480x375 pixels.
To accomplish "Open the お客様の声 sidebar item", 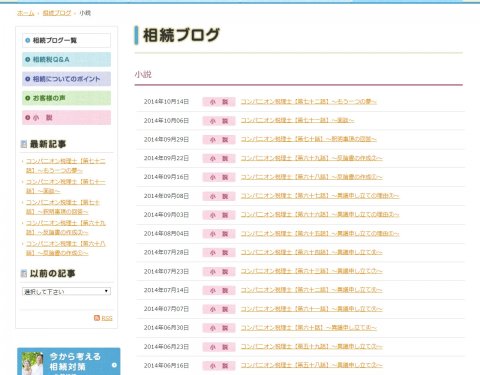I will (x=66, y=98).
